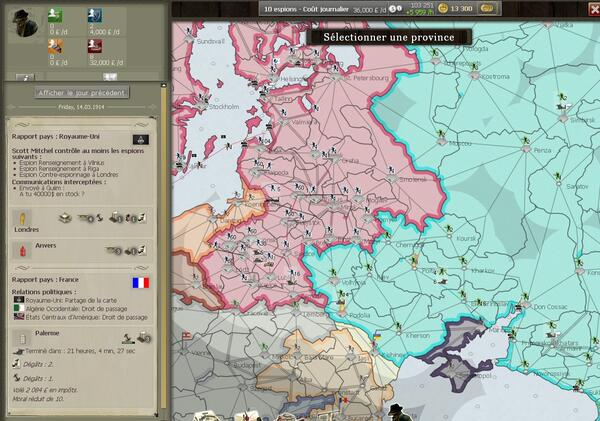Click 'Espion Contre-espionnage à Londres' entry
The width and height of the screenshot is (600, 421).
[x=69, y=175]
